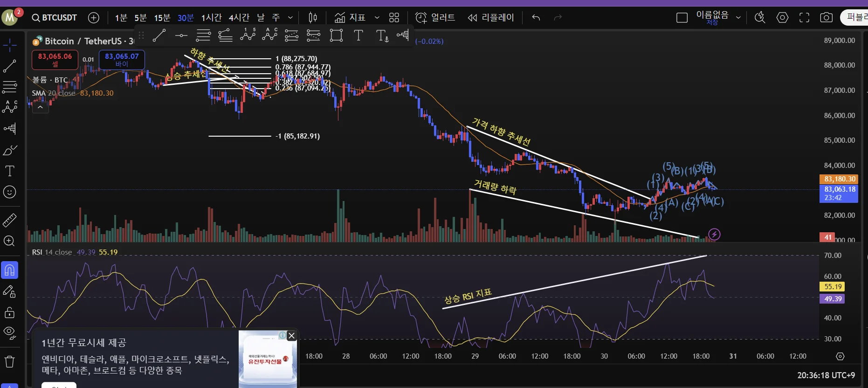Viewport: 868px width, 388px height.
Task: Pick the anchored text tool in floating toolbar
Action: (x=382, y=35)
